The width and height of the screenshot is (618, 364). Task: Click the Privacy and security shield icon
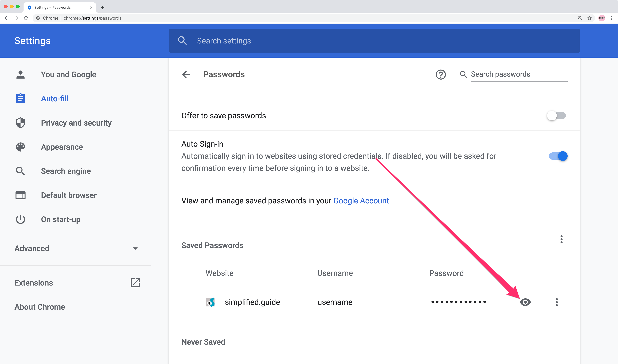pyautogui.click(x=20, y=123)
